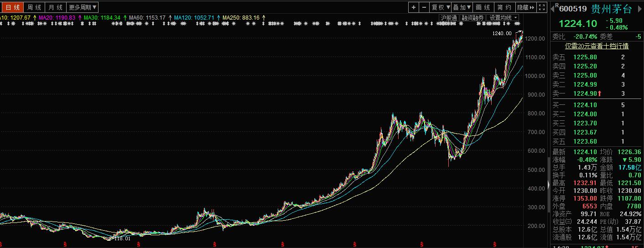Click the 融资融券 margin trading tag
The image size is (644, 248).
click(473, 18)
